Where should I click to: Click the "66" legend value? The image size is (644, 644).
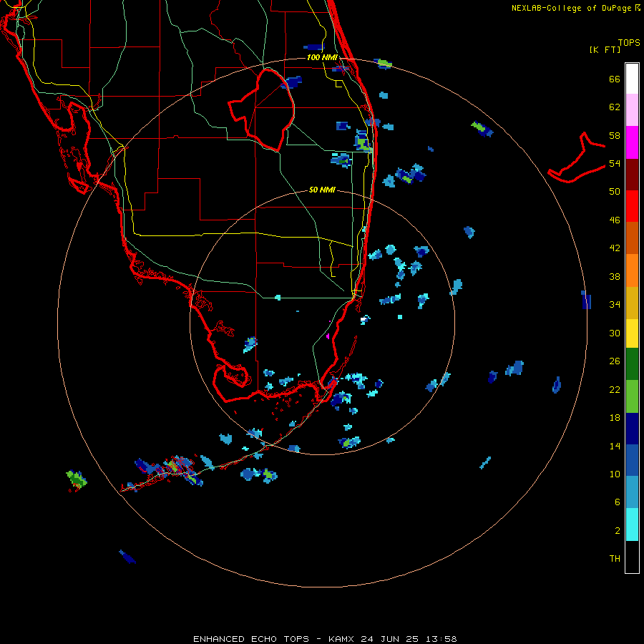click(615, 79)
